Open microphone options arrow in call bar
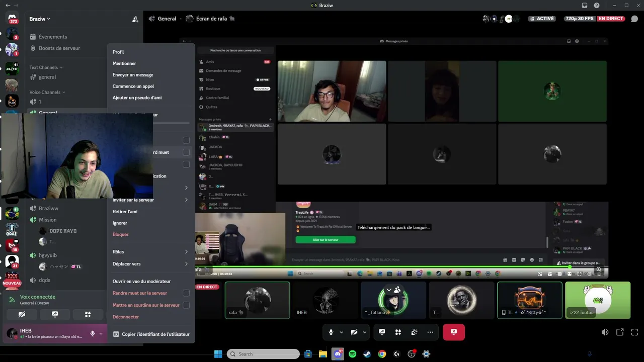Image resolution: width=644 pixels, height=362 pixels. click(342, 332)
